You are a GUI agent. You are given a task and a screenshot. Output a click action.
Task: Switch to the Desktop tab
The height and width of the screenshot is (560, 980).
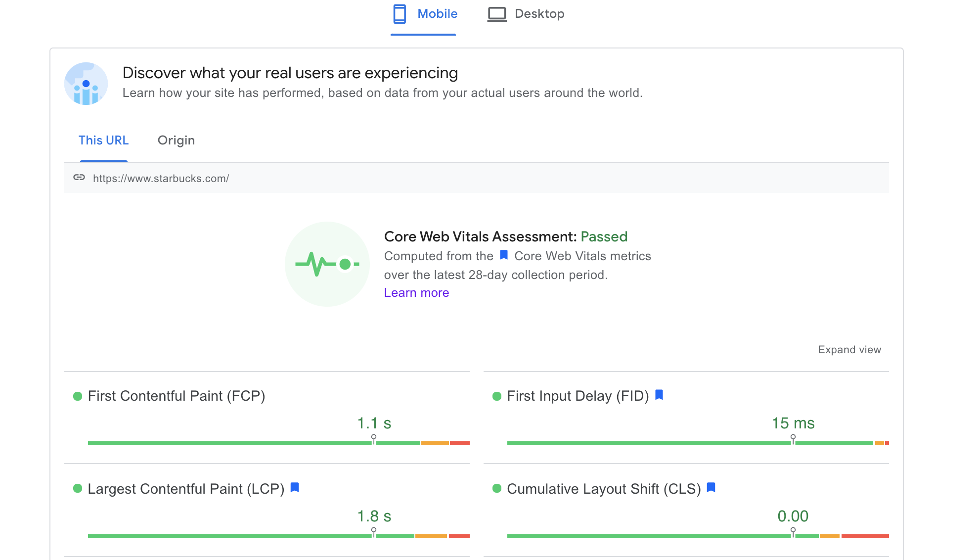point(539,14)
